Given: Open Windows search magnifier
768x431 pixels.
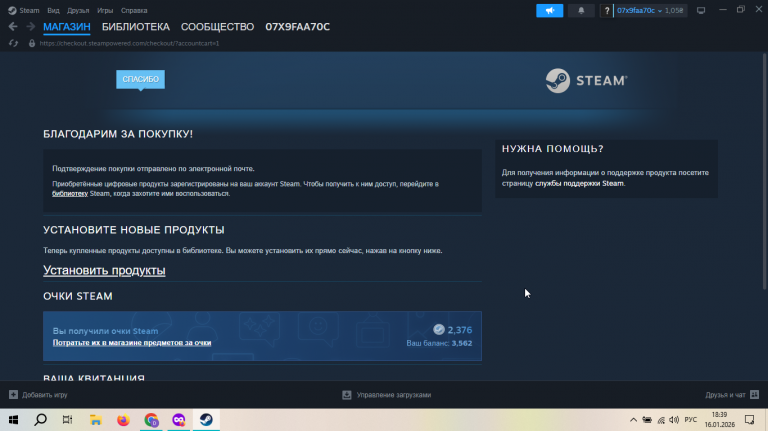Looking at the screenshot, I should 41,420.
